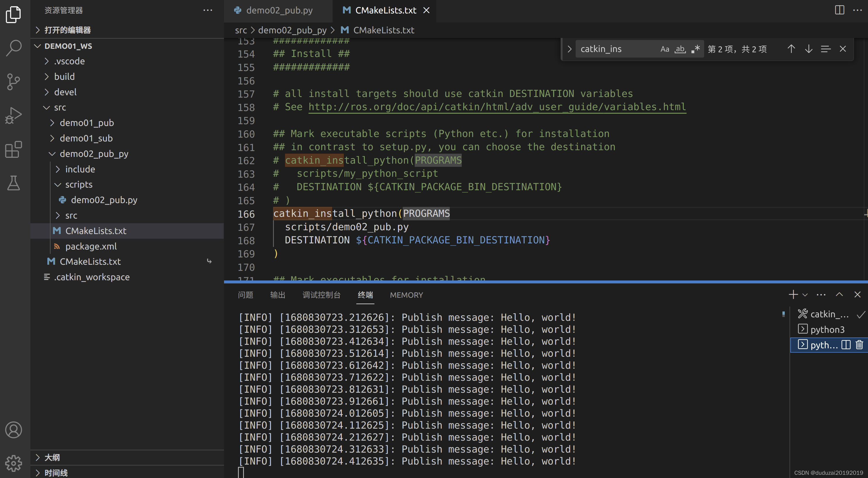Expand the devel folder
The height and width of the screenshot is (478, 868).
(x=127, y=92)
